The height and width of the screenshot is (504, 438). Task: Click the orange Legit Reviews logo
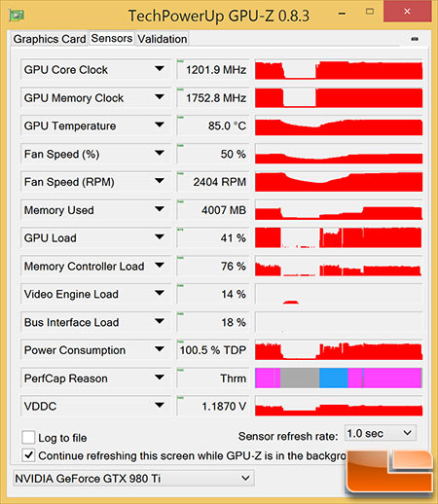pyautogui.click(x=389, y=472)
